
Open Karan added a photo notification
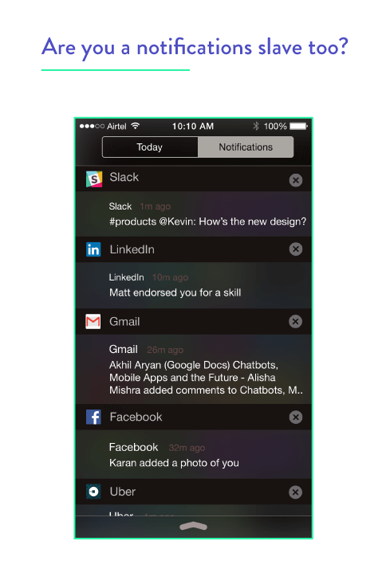click(x=194, y=454)
